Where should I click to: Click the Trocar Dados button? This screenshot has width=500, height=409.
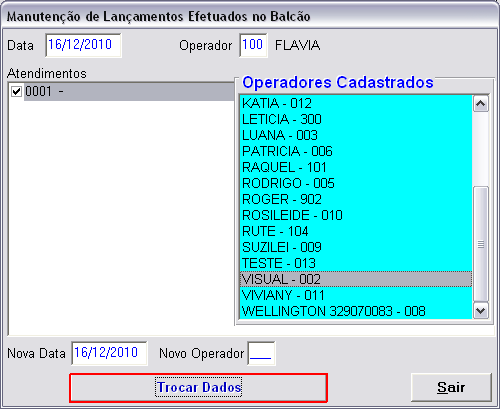(x=199, y=388)
